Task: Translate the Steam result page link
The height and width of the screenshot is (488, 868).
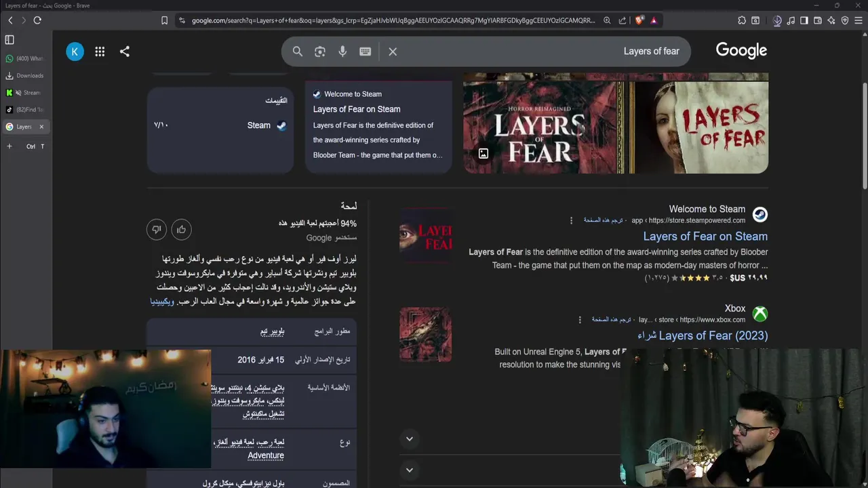Action: tap(604, 220)
